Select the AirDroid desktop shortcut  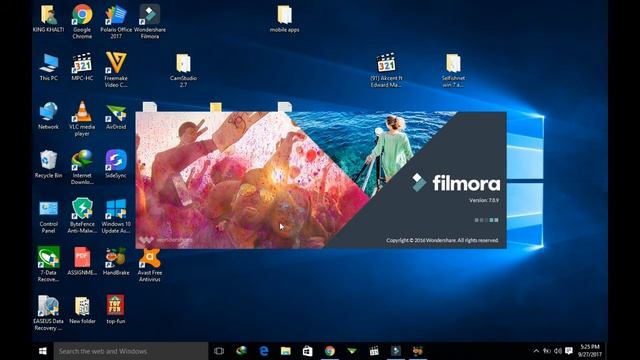pos(116,117)
